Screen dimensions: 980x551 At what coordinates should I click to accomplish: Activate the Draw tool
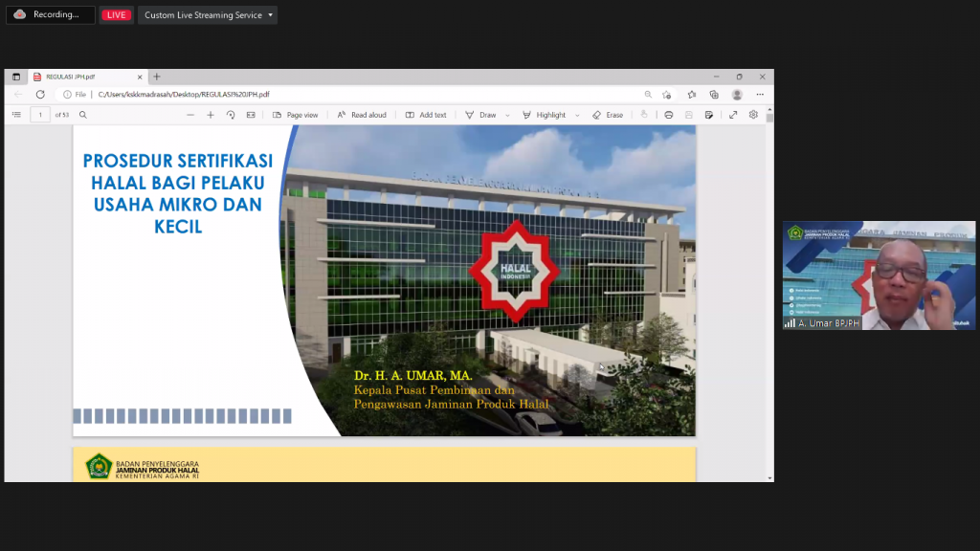480,115
